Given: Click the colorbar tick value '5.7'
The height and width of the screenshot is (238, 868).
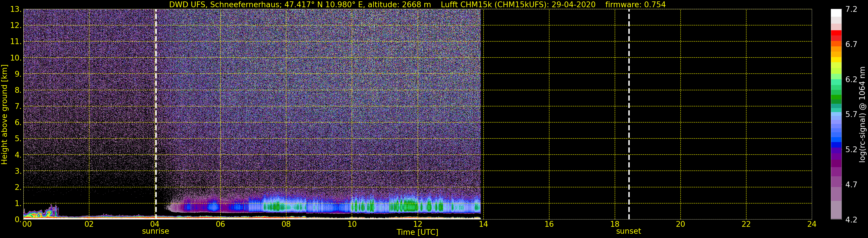Looking at the screenshot, I should click(851, 114).
